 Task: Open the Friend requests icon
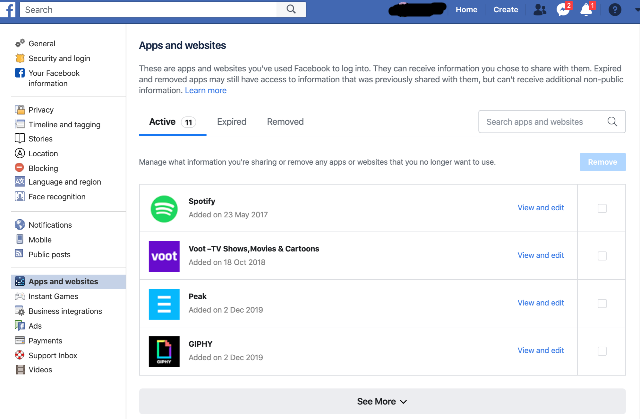coord(540,9)
